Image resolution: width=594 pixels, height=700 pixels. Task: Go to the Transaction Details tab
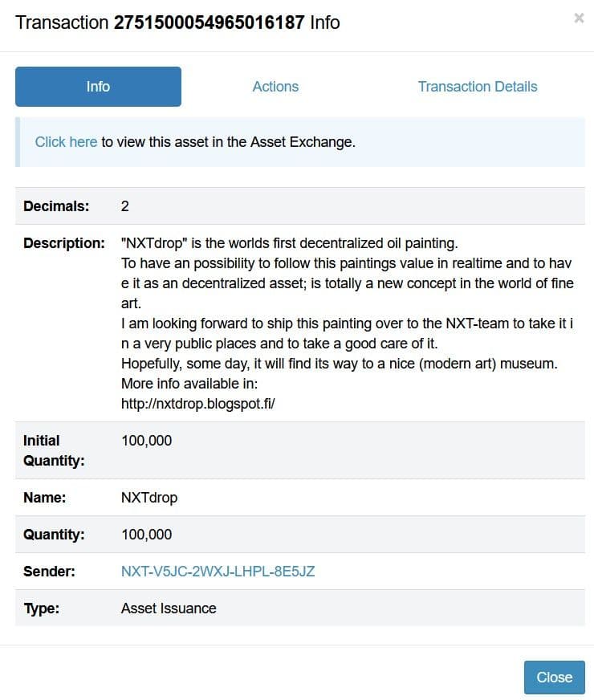[x=478, y=87]
